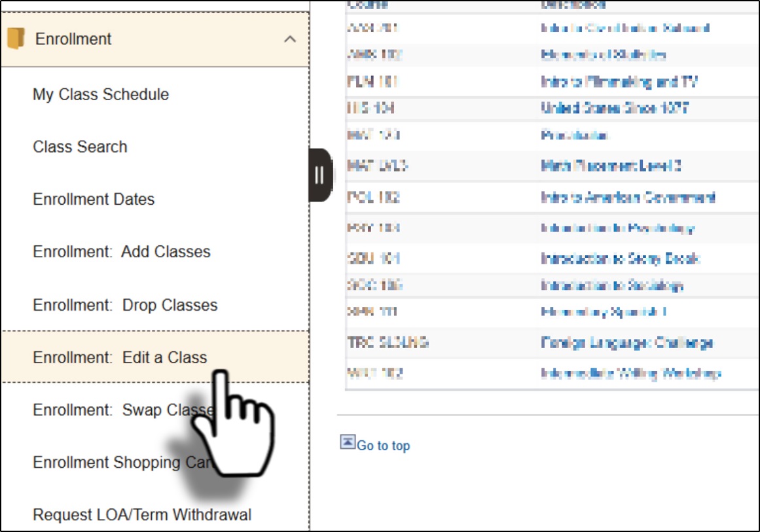
Task: Click the Go to top link
Action: (383, 446)
